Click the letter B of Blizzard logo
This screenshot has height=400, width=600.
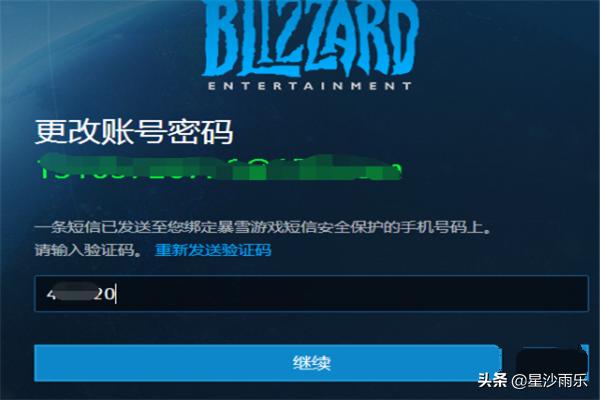point(220,38)
